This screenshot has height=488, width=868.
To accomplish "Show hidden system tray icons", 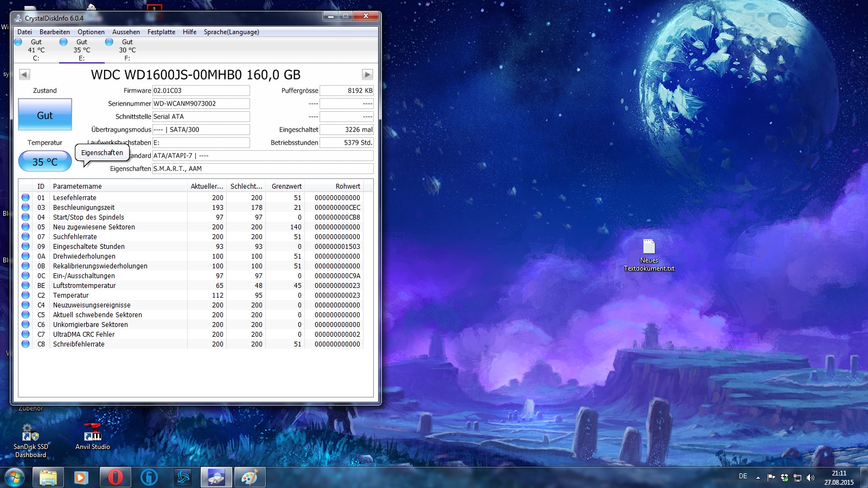I will [758, 478].
